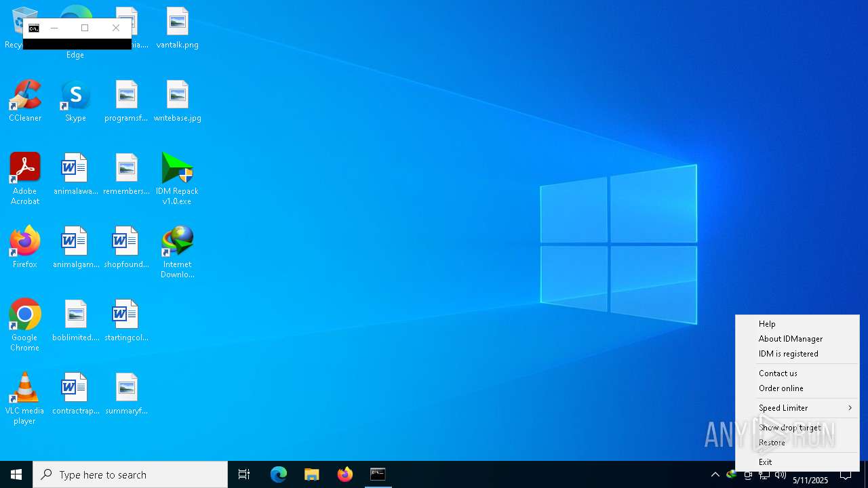Select the remembers... image file
This screenshot has height=488, width=868.
[126, 174]
